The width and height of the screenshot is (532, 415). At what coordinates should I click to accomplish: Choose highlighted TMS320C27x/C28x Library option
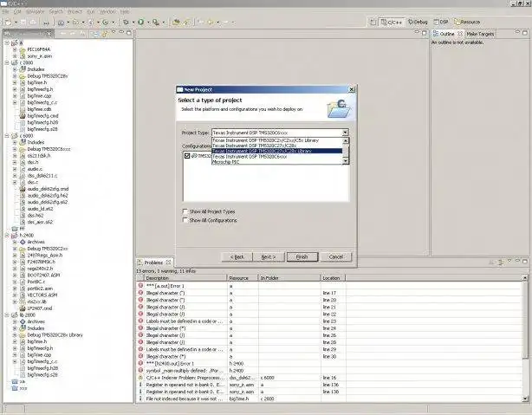277,151
